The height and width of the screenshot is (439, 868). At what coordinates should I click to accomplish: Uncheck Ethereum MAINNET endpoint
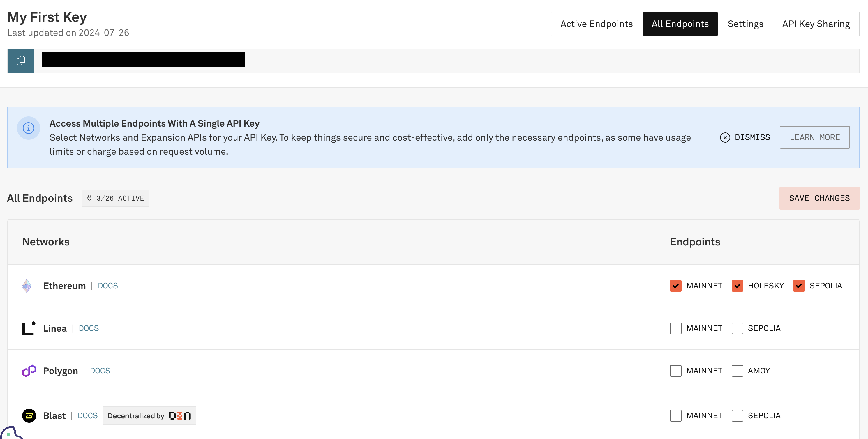click(675, 286)
